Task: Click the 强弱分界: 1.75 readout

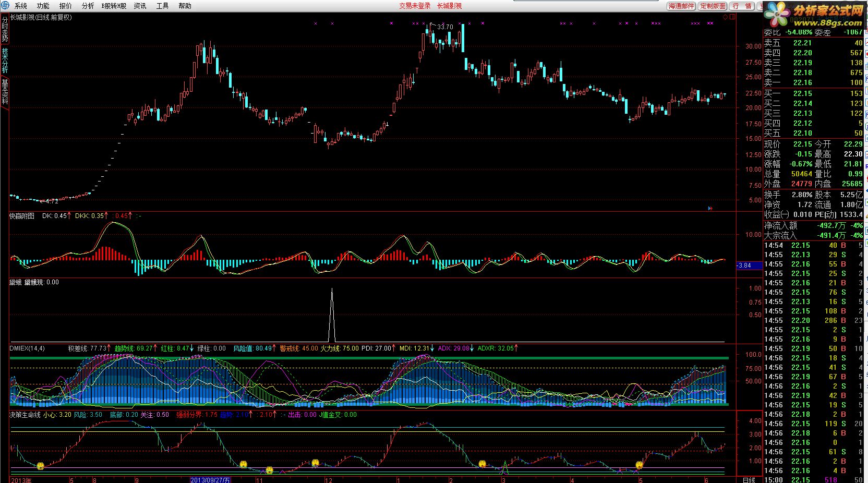Action: [197, 415]
